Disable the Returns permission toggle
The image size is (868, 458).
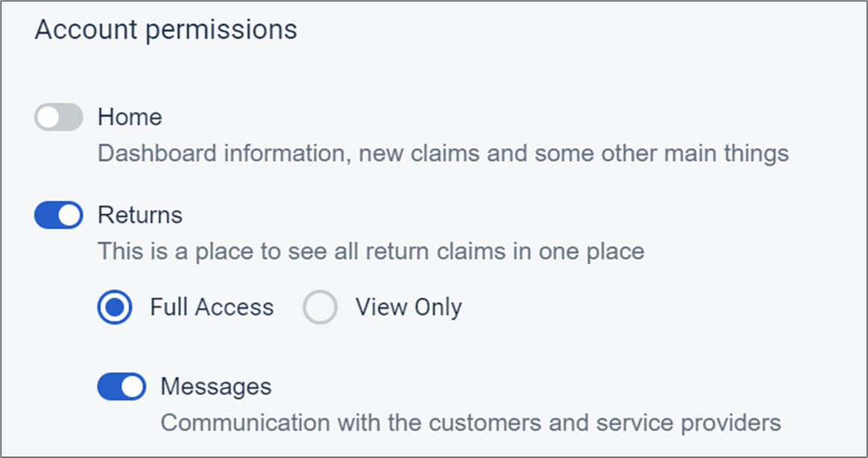58,215
